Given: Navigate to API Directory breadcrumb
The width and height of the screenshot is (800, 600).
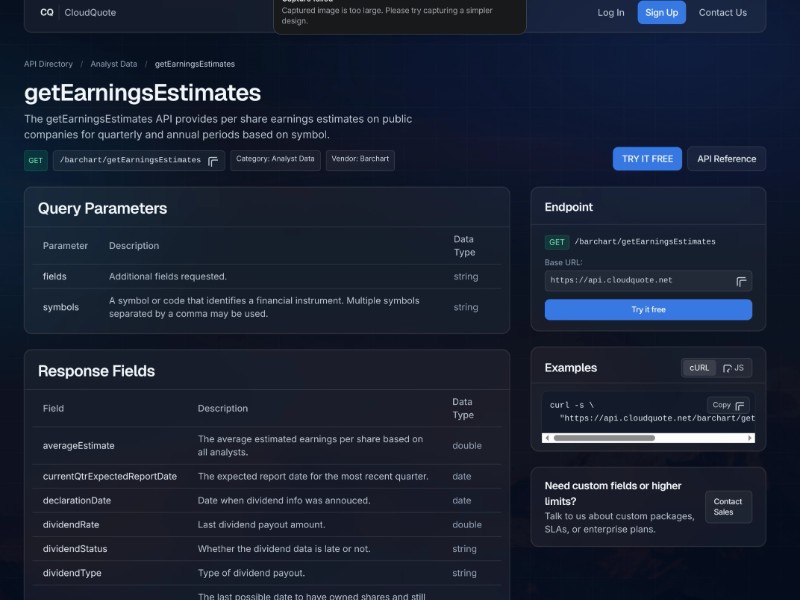Looking at the screenshot, I should click(47, 63).
